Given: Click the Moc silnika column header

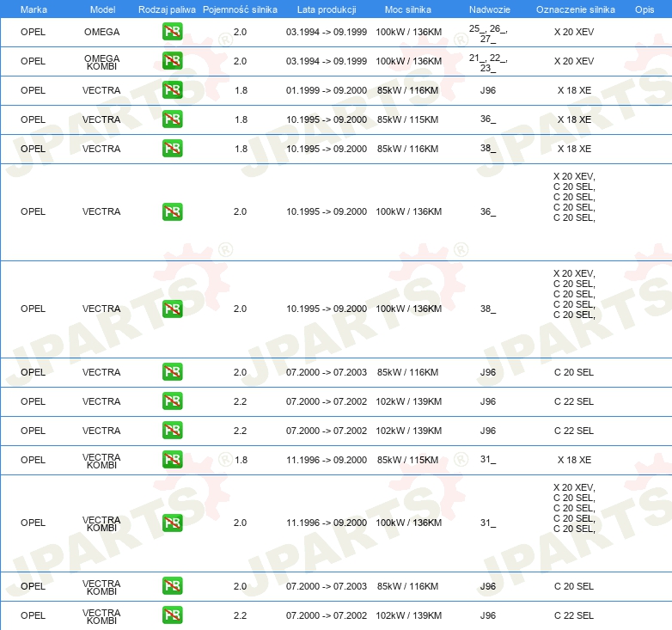Looking at the screenshot, I should 408,9.
